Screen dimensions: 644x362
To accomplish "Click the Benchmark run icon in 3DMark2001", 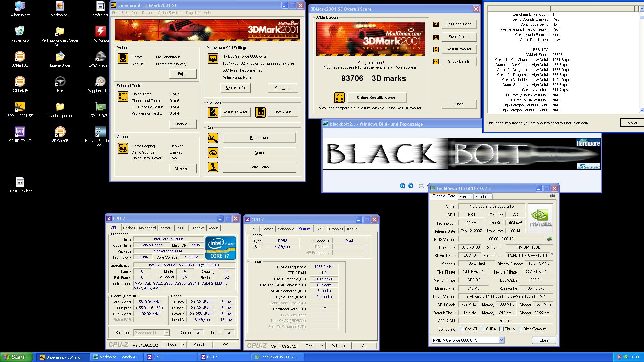I will pos(213,138).
